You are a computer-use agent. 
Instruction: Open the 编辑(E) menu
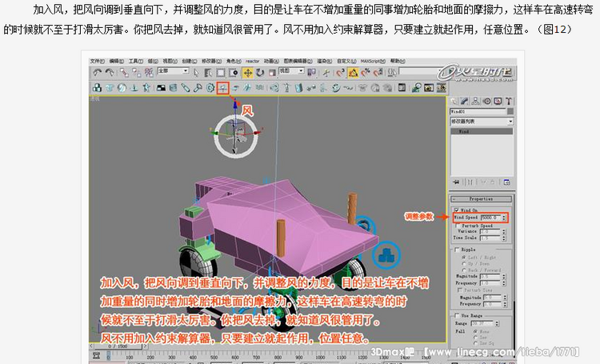[116, 62]
